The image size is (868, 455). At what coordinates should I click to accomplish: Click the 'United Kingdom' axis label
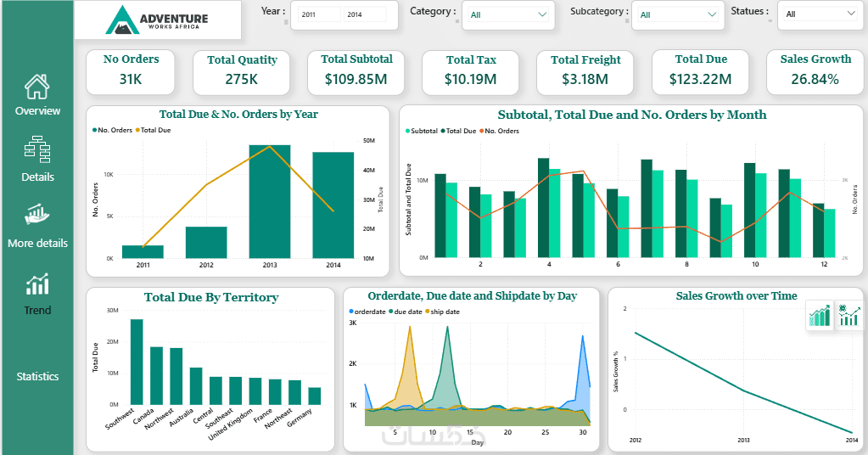[231, 424]
